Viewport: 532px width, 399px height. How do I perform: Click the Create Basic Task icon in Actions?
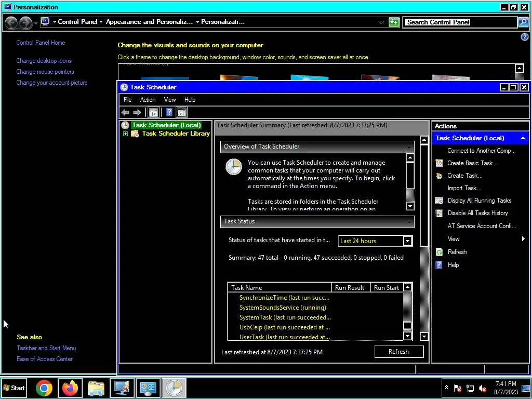[439, 163]
